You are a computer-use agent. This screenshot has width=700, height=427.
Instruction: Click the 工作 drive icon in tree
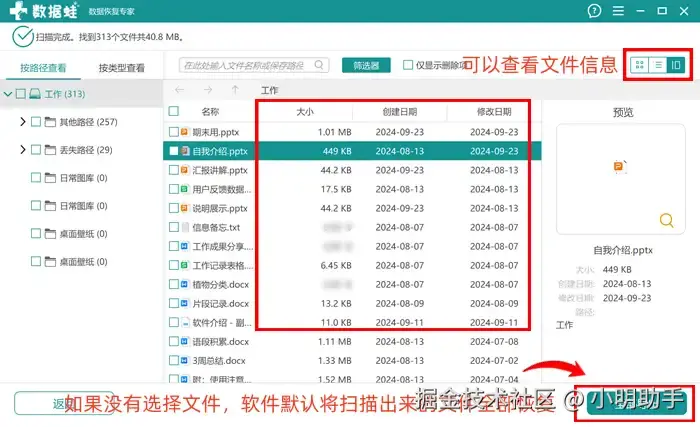[35, 94]
